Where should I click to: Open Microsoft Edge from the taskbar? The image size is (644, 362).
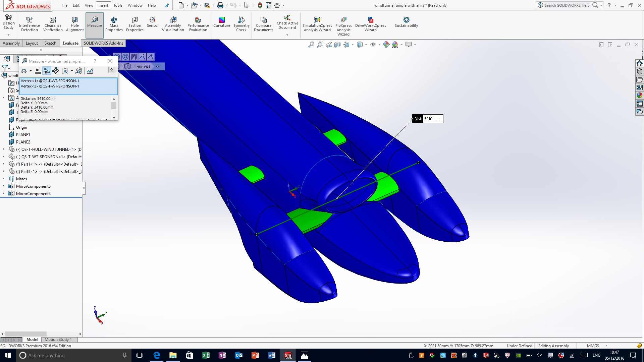(x=157, y=355)
